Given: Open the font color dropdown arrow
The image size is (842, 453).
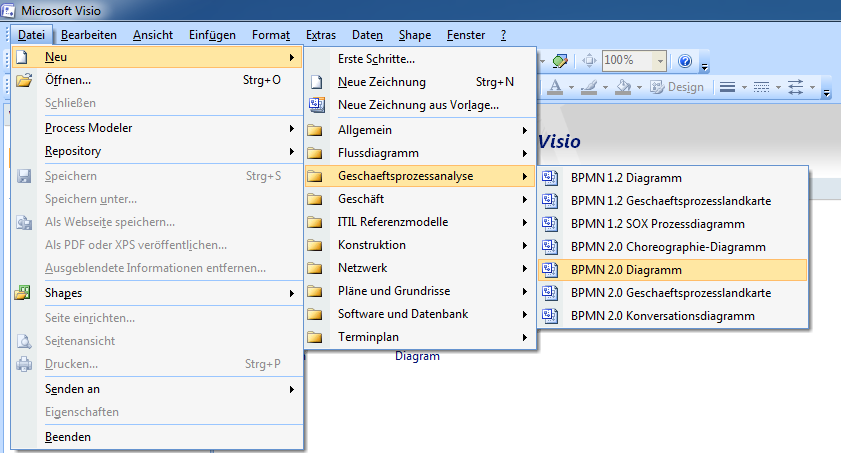Looking at the screenshot, I should [571, 87].
